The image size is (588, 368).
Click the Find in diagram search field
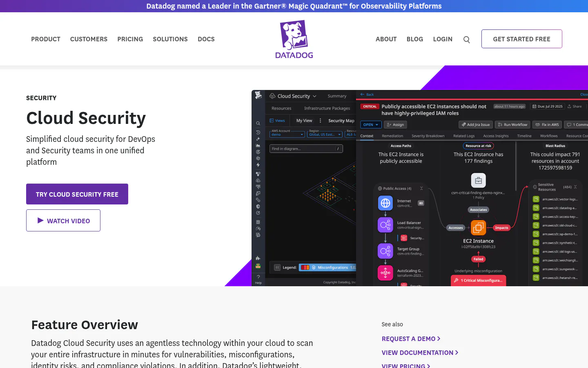click(x=306, y=149)
